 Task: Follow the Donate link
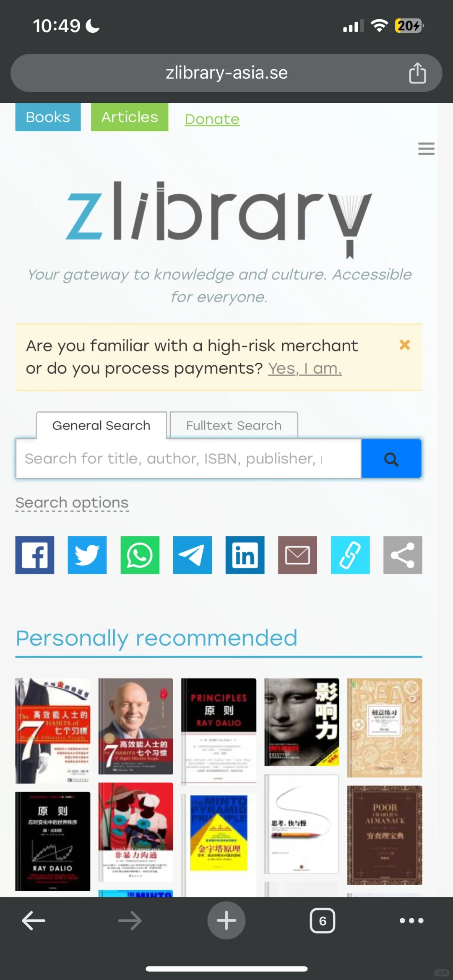coord(212,119)
